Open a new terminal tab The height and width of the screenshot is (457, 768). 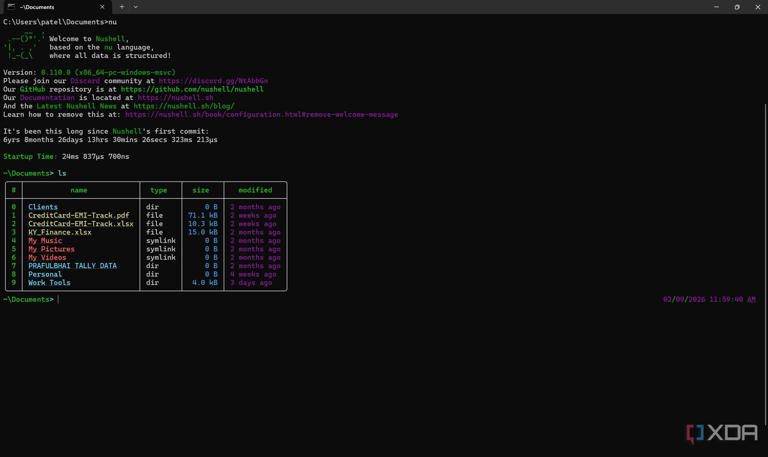coord(122,7)
